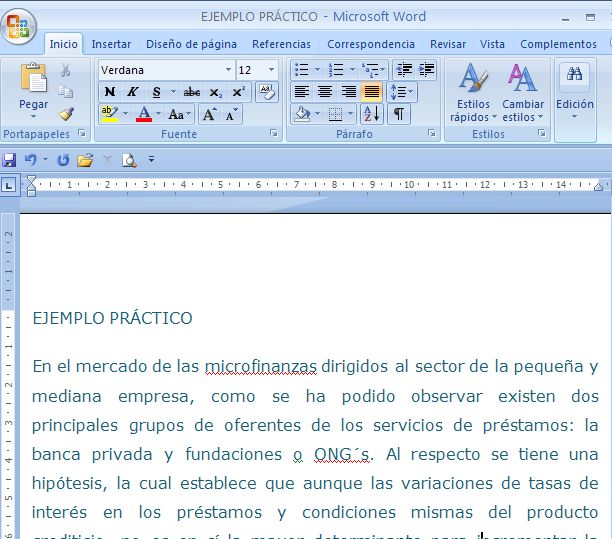612x539 pixels.
Task: Click the Pegar paste icon
Action: pos(33,78)
